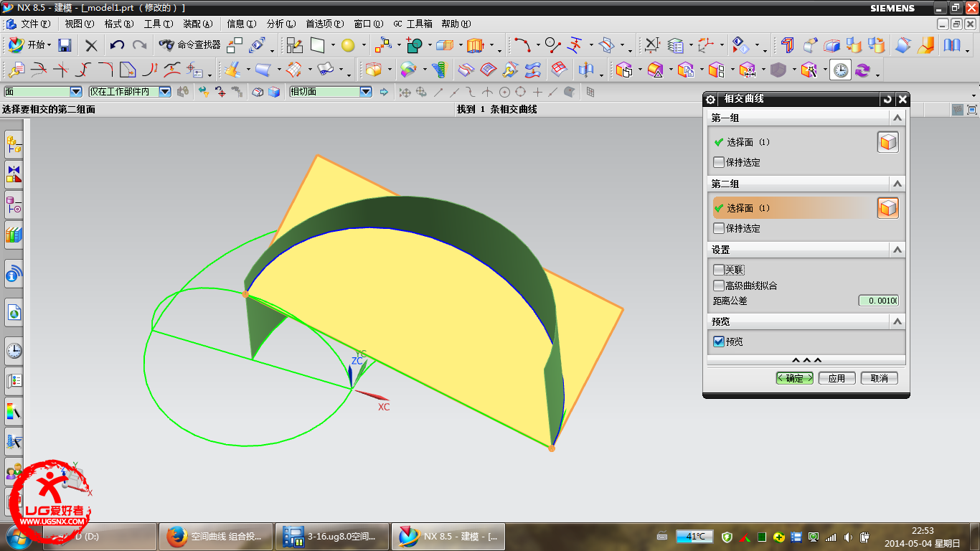Viewport: 980px width, 551px height.
Task: Toggle first group 保持选定 checkbox
Action: (719, 162)
